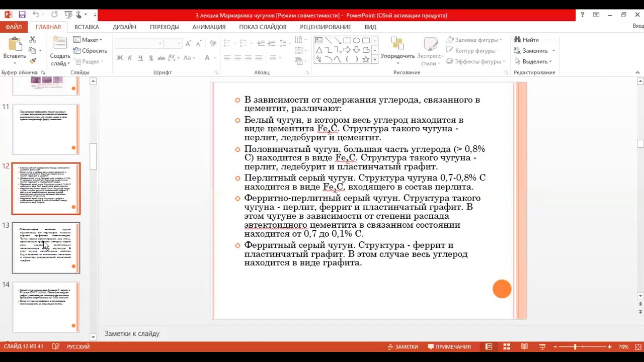644x362 pixels.
Task: Click the Save icon in quick access toolbar
Action: pyautogui.click(x=22, y=15)
